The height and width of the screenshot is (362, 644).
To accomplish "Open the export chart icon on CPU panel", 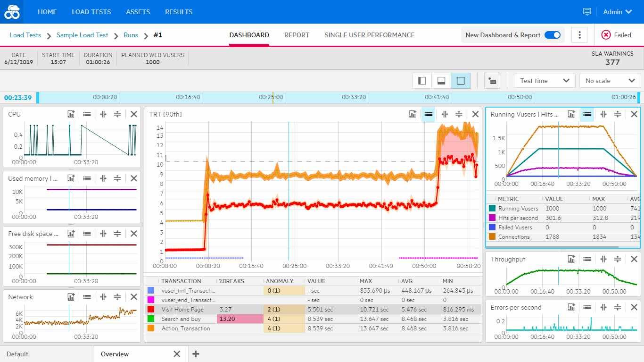I will pos(71,113).
